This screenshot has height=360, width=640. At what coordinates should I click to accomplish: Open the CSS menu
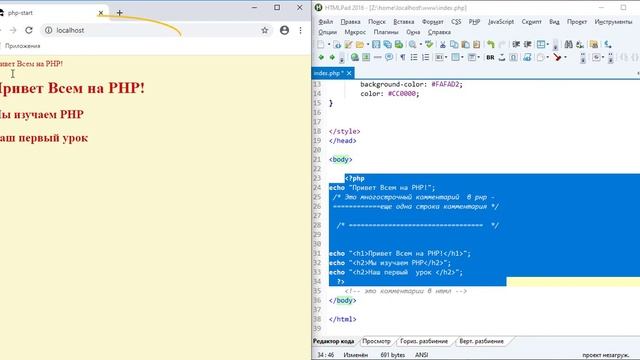tap(456, 22)
